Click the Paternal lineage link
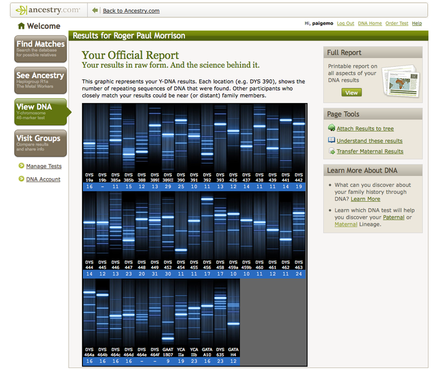 click(x=393, y=217)
